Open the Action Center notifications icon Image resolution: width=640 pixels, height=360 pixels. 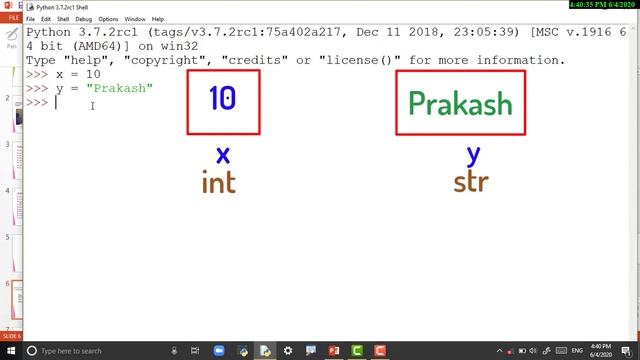[x=626, y=351]
